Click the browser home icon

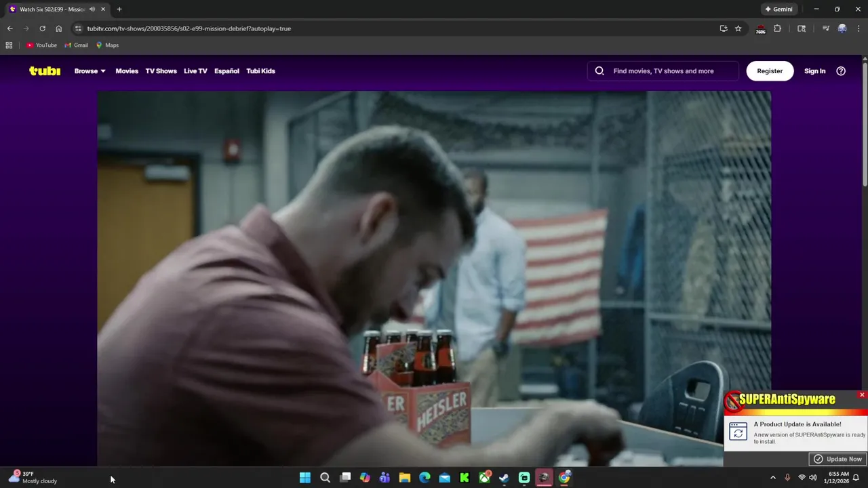(x=58, y=28)
